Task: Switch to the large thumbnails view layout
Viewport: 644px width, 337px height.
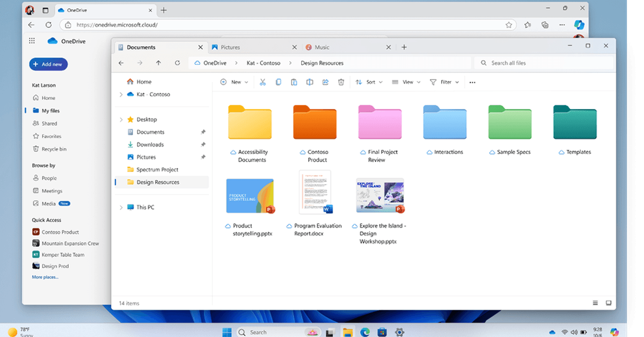Action: click(x=609, y=303)
